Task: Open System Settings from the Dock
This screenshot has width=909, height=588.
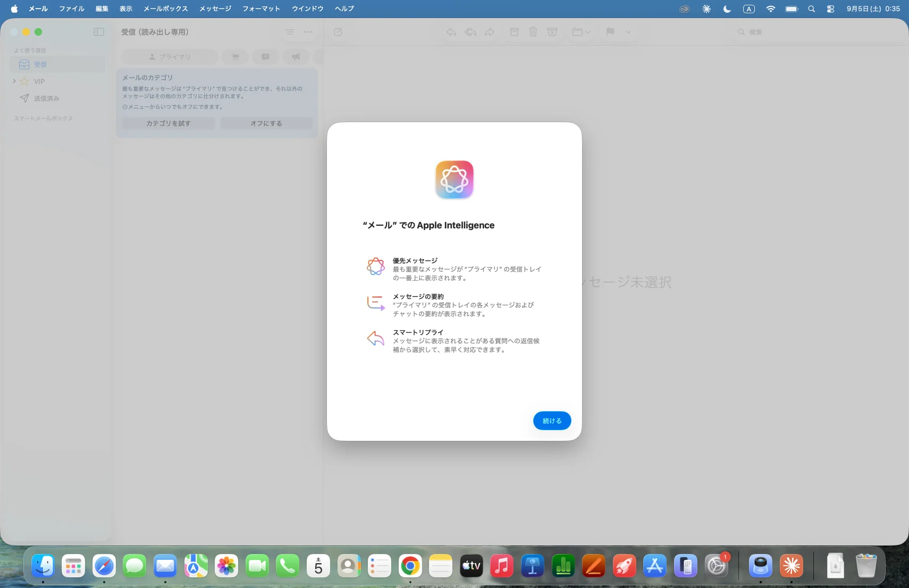Action: pos(717,566)
